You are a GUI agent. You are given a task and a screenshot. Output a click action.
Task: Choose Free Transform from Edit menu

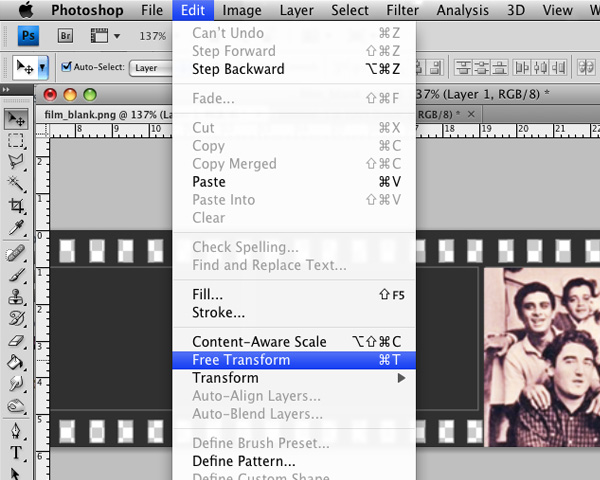(241, 360)
